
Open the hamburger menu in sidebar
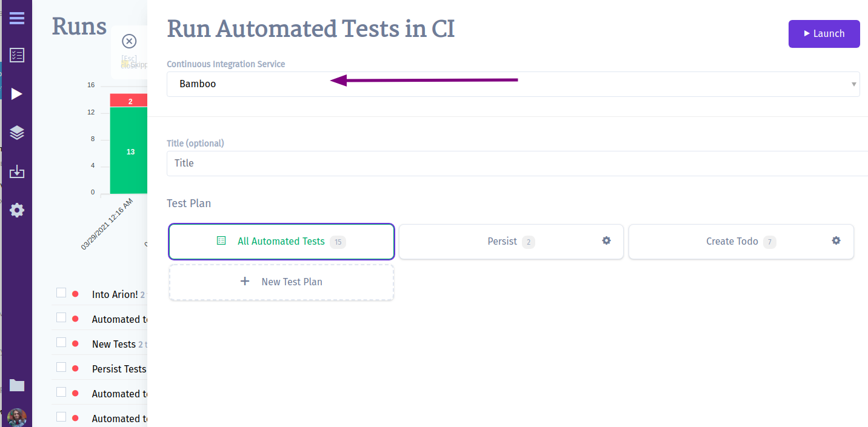click(x=17, y=18)
